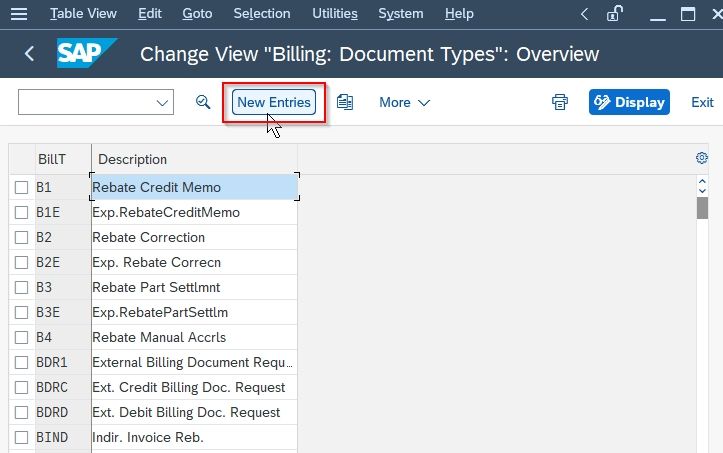723x453 pixels.
Task: Select the checkbox for row B1E
Action: point(21,212)
